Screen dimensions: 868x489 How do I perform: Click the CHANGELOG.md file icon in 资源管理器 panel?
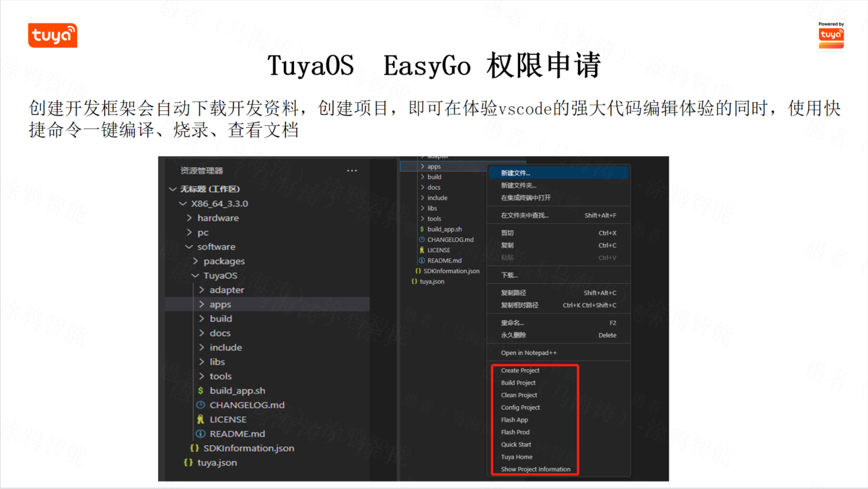tap(201, 405)
